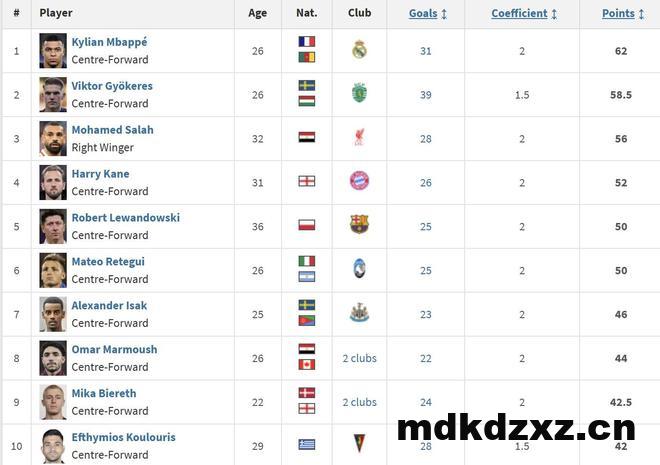
Task: Click the Atalanta club crest
Action: point(359,269)
